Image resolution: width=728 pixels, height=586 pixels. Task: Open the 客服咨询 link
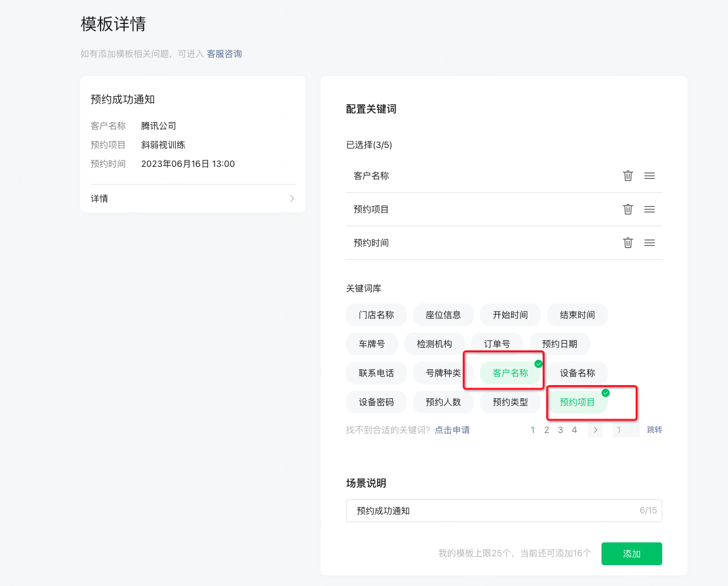point(224,54)
